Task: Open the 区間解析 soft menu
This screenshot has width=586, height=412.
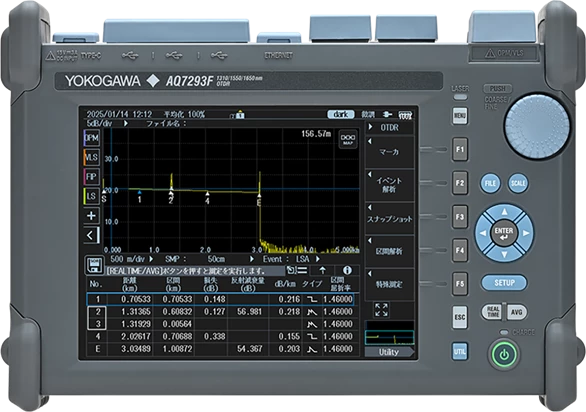Action: (x=389, y=251)
